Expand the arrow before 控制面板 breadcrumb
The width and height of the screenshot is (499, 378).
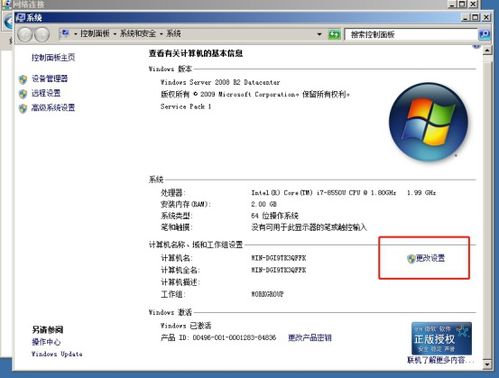point(75,34)
